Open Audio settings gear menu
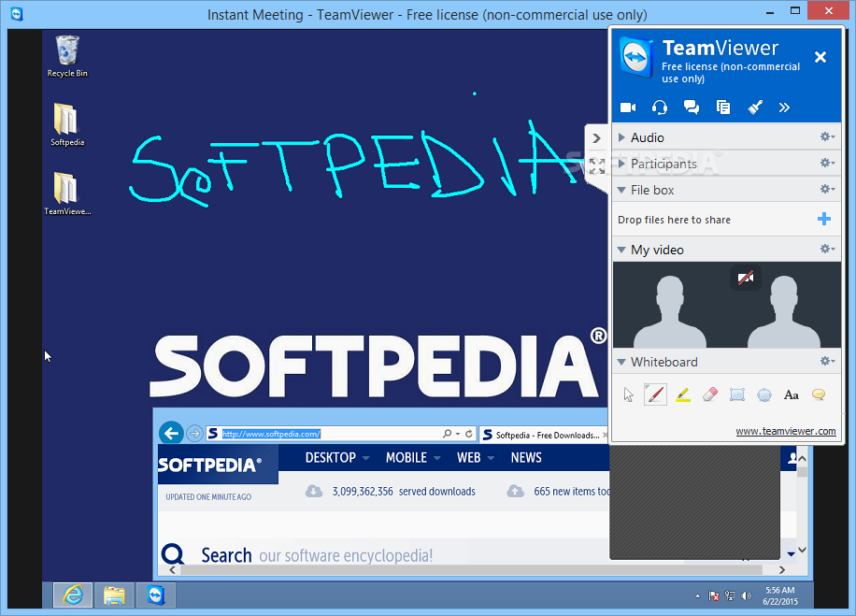The image size is (856, 616). (827, 136)
